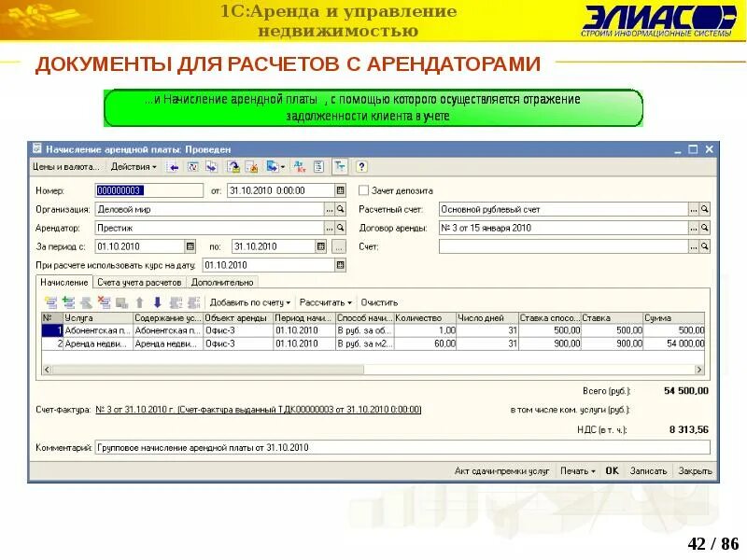Add a new row to the table

[x=51, y=302]
